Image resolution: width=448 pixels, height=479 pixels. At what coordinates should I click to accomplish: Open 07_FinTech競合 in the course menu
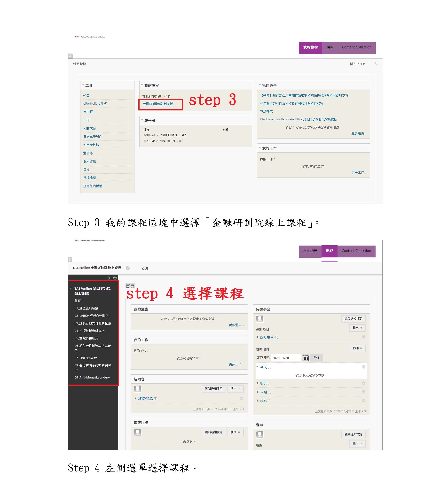86,358
